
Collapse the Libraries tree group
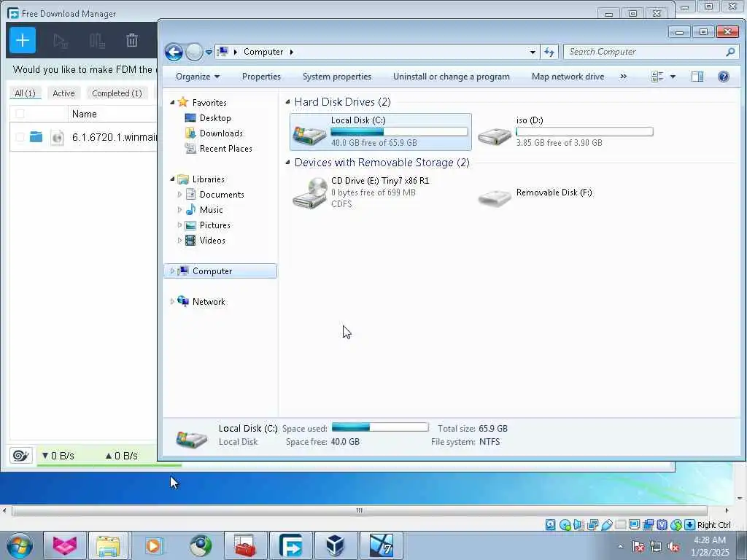pyautogui.click(x=172, y=179)
